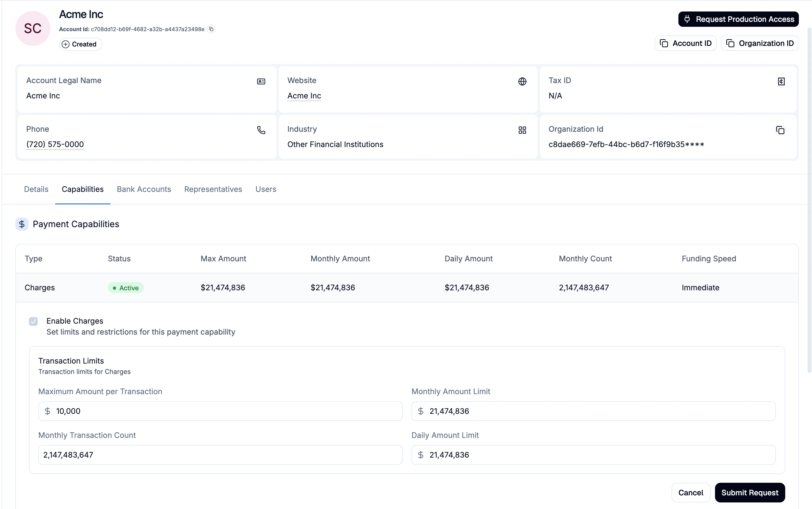The height and width of the screenshot is (509, 812).
Task: Click the globe icon on the Website card
Action: pyautogui.click(x=522, y=81)
